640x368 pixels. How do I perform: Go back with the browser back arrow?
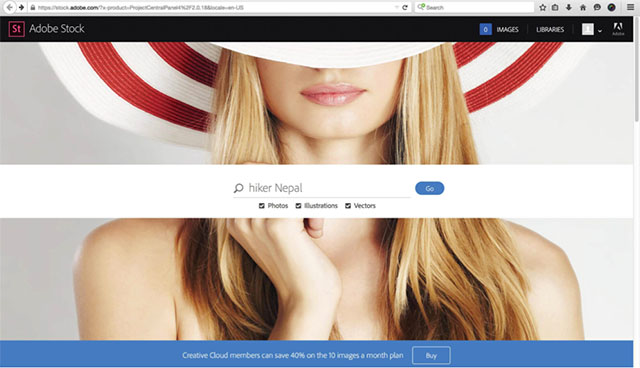9,7
